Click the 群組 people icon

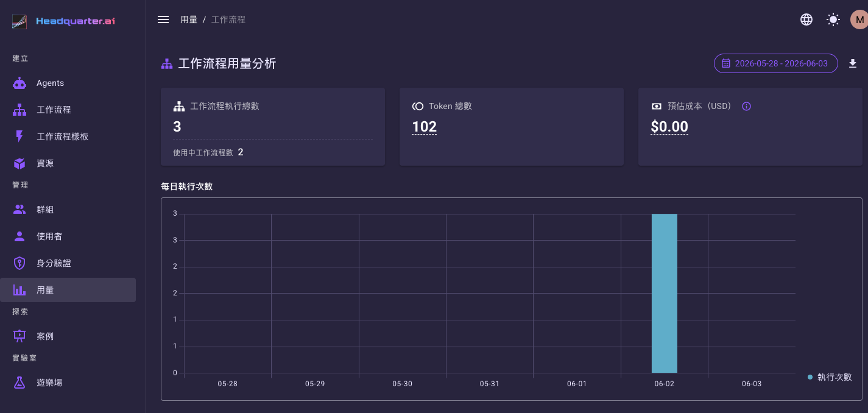pyautogui.click(x=19, y=210)
